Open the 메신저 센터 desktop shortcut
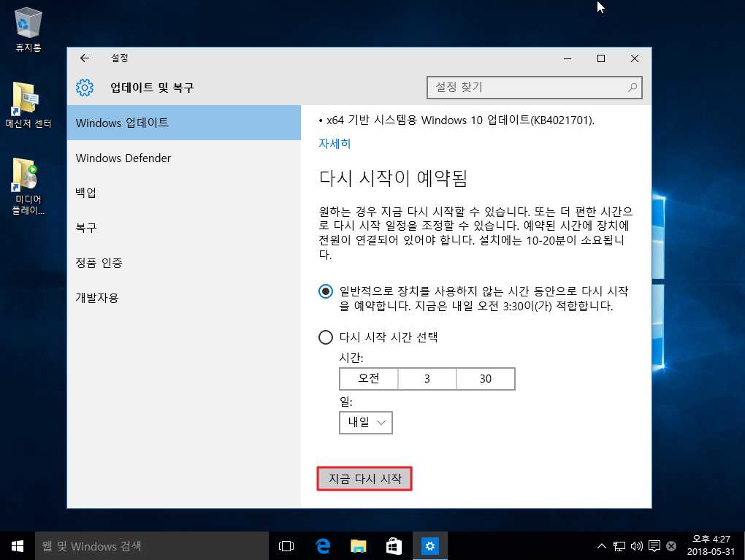The image size is (745, 560). point(28,104)
